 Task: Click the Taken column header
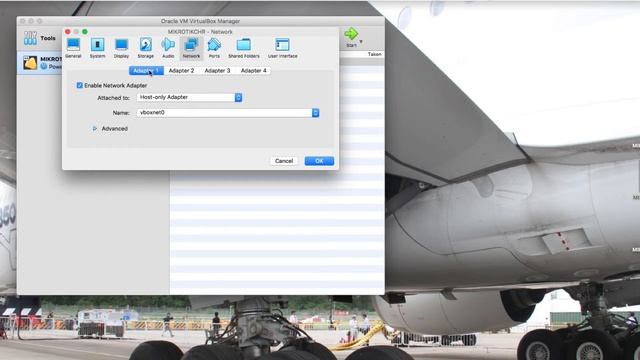coord(374,54)
